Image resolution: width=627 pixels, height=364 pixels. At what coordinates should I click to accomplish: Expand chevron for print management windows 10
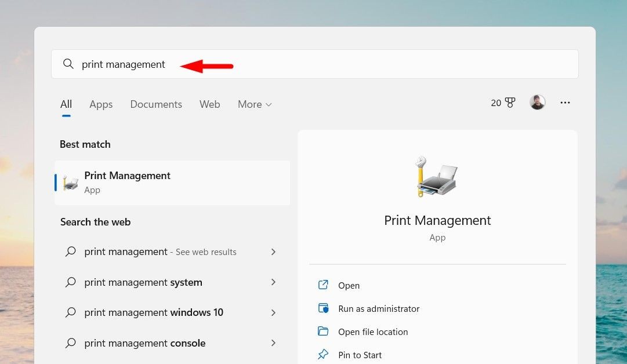pyautogui.click(x=274, y=312)
